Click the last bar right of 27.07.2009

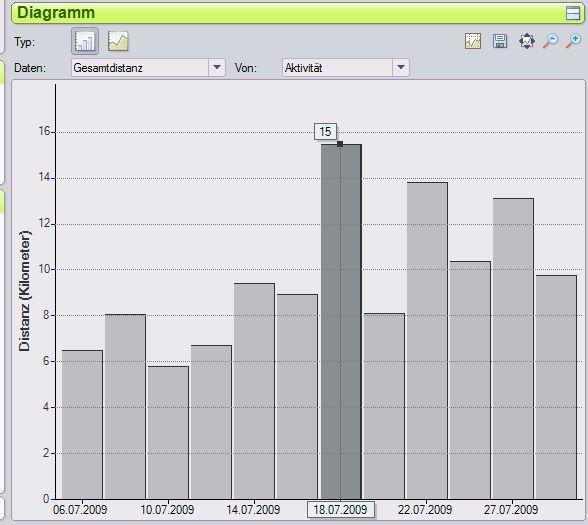point(556,387)
